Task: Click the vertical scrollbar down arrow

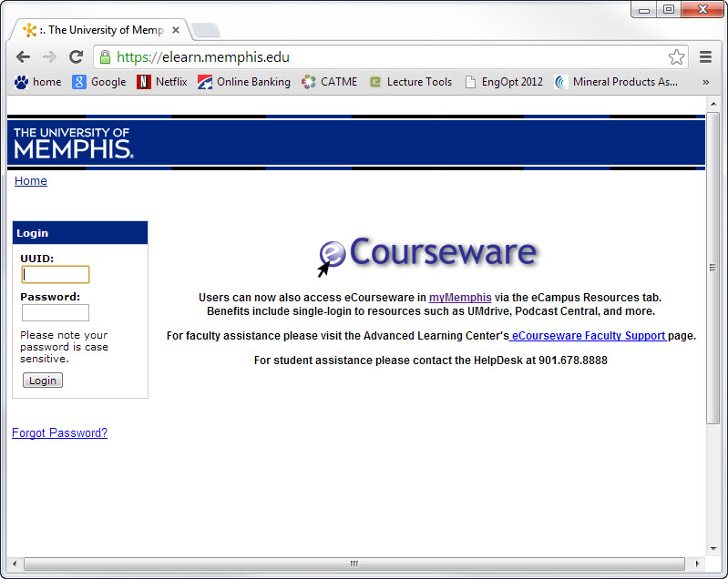Action: pyautogui.click(x=713, y=549)
